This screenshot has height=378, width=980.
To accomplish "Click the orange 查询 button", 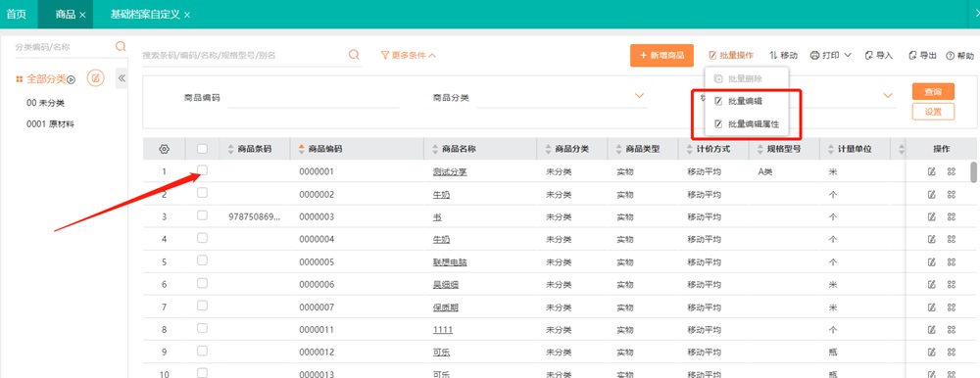I will point(933,91).
